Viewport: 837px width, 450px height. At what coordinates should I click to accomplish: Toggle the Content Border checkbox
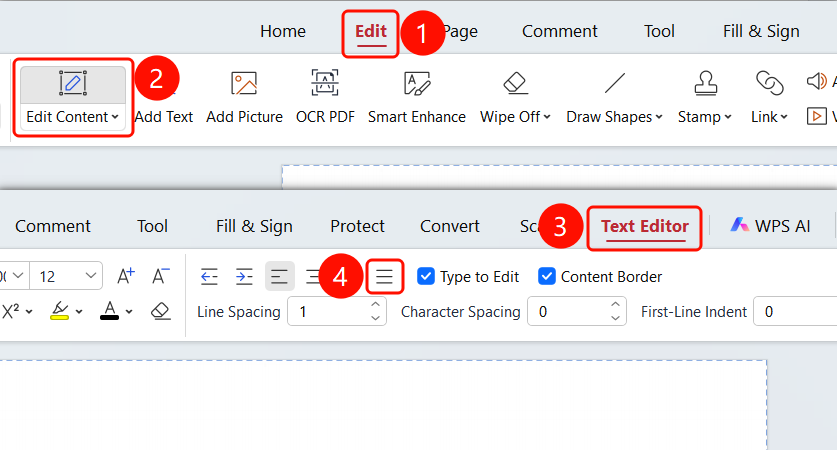pyautogui.click(x=547, y=277)
